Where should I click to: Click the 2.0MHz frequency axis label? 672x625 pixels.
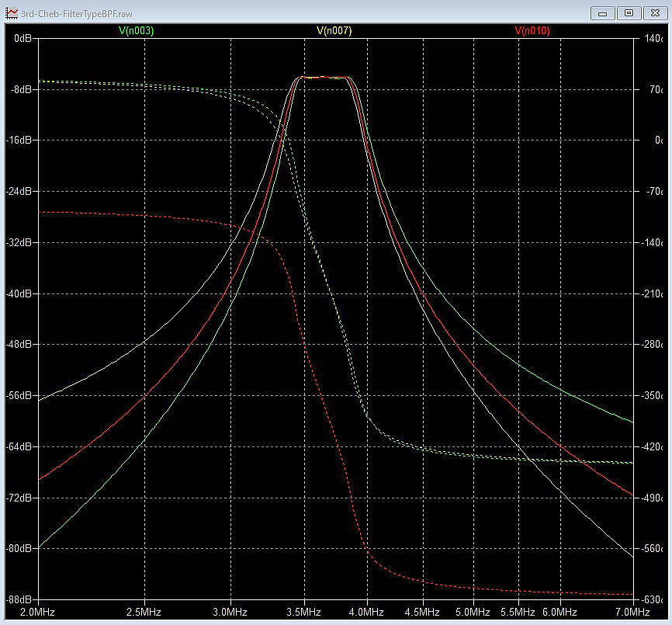pos(37,612)
